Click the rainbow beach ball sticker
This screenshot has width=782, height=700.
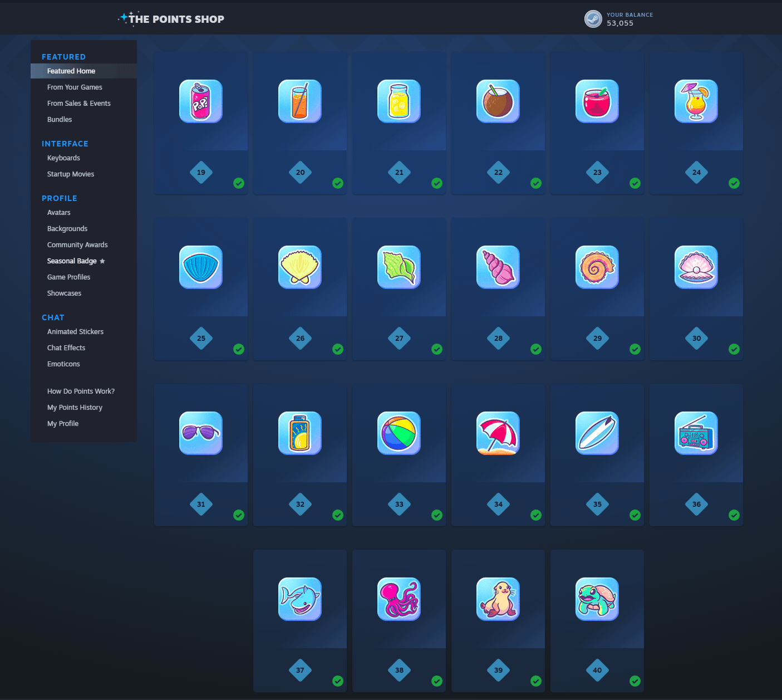tap(399, 433)
